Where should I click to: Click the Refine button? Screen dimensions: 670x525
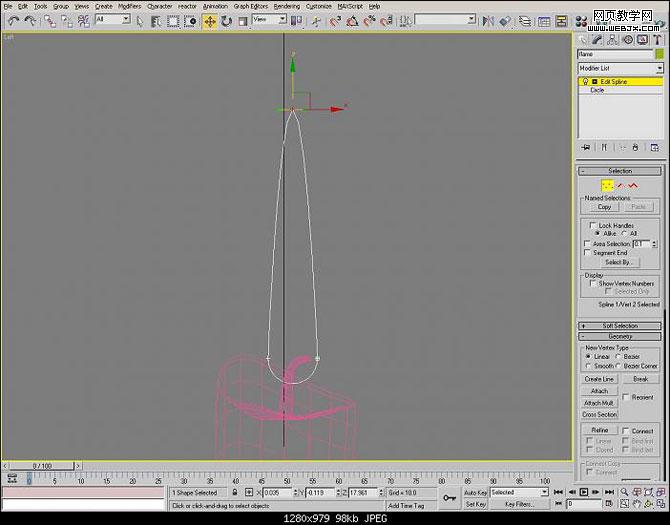[599, 430]
